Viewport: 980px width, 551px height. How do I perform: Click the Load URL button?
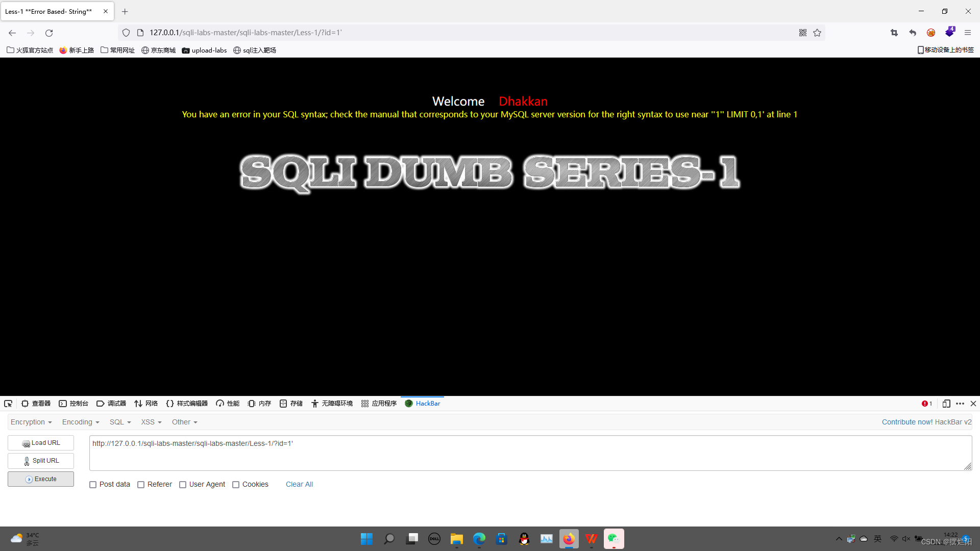41,443
